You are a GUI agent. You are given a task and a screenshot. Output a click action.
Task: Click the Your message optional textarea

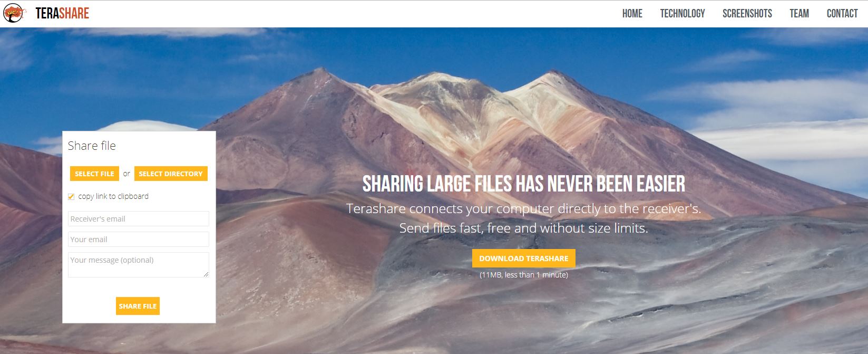tap(139, 265)
